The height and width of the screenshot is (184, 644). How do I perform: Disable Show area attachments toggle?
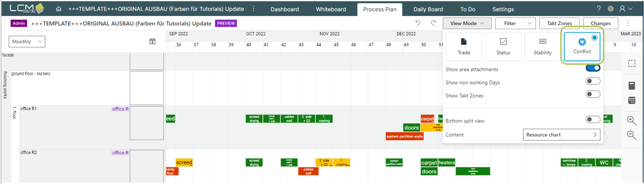point(593,68)
